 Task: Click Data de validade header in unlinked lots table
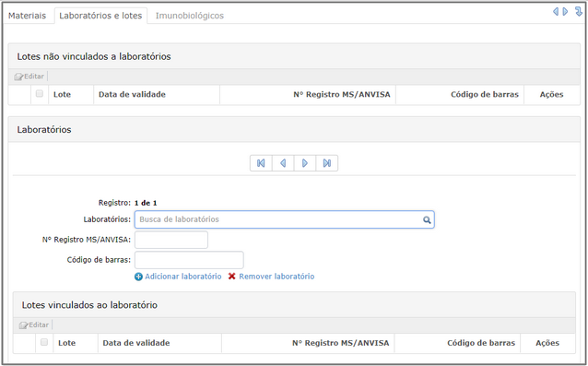click(132, 95)
